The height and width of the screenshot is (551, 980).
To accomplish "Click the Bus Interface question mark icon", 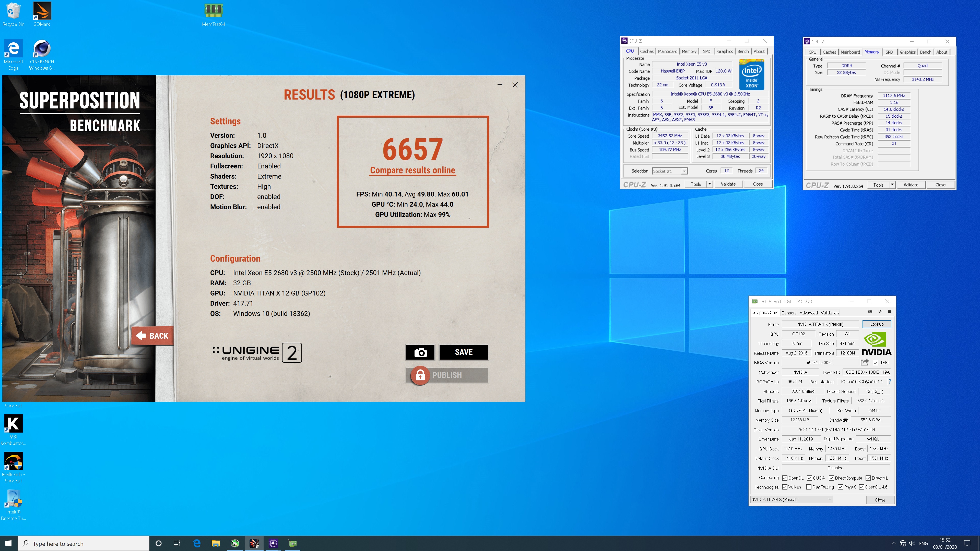I will tap(889, 381).
